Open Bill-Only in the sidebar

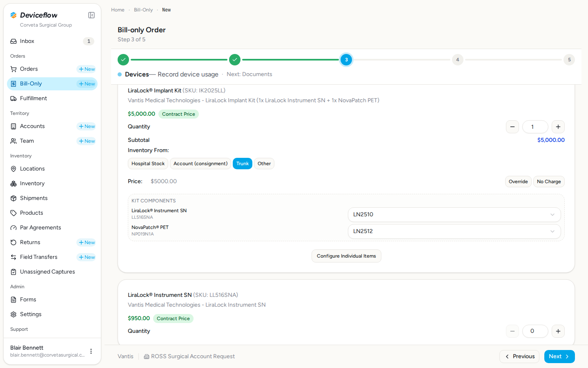[52, 84]
